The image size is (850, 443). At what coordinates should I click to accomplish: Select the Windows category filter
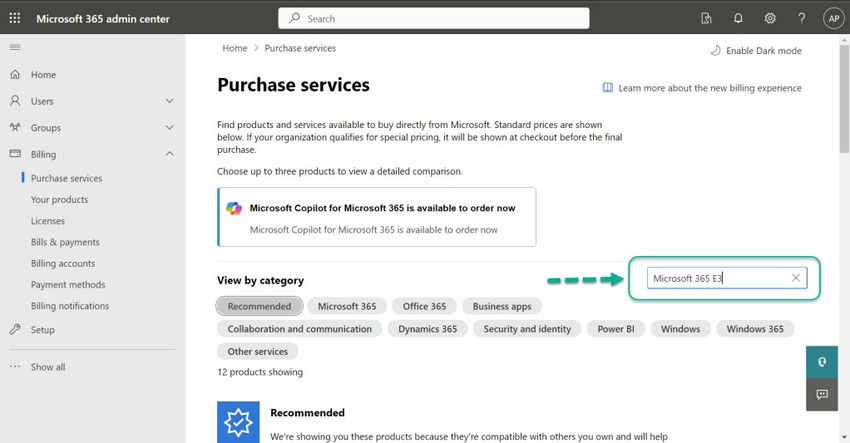[680, 329]
